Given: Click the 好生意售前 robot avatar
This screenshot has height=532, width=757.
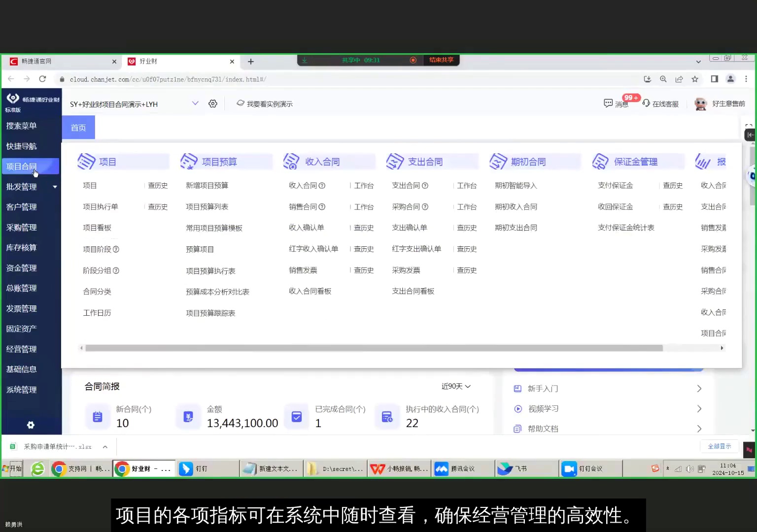Looking at the screenshot, I should (x=700, y=103).
